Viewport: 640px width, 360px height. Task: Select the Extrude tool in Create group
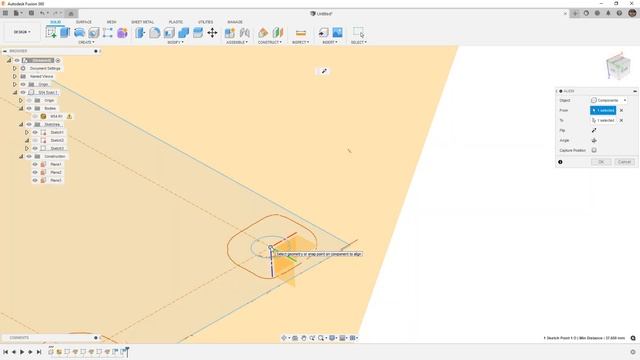[x=65, y=33]
